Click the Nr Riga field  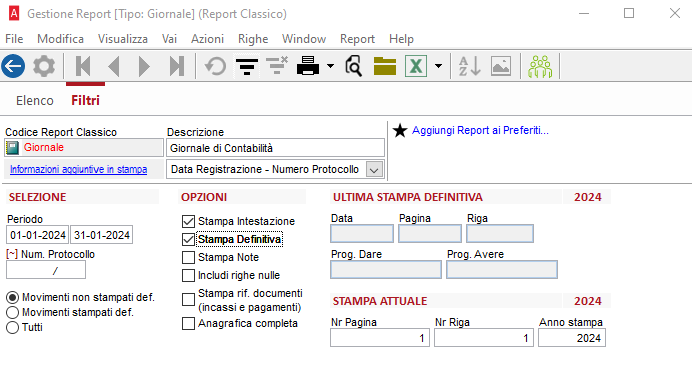tap(484, 338)
